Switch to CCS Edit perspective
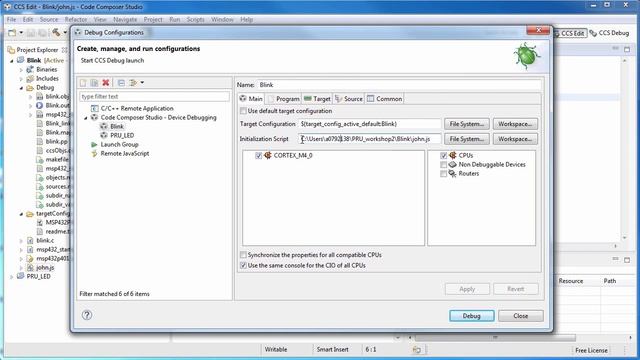 coord(571,33)
